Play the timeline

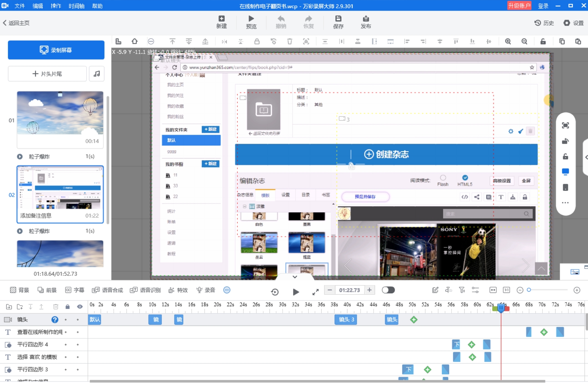click(296, 292)
